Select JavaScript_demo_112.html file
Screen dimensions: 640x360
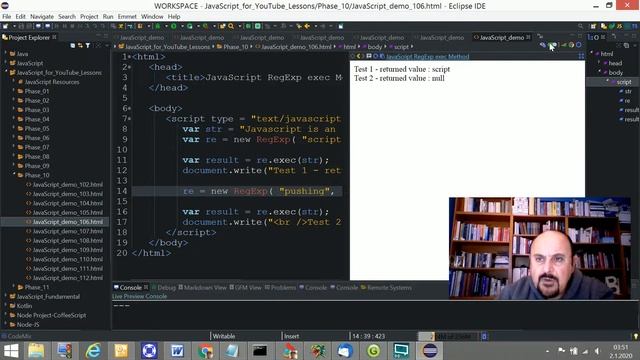(x=67, y=278)
